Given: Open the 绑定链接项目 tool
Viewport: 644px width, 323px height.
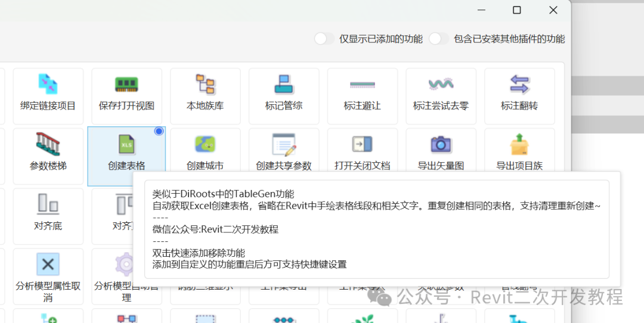Looking at the screenshot, I should pos(48,97).
